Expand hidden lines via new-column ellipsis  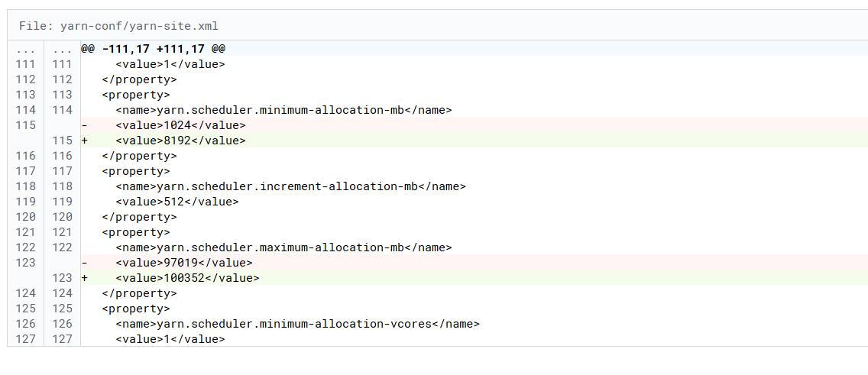point(62,49)
